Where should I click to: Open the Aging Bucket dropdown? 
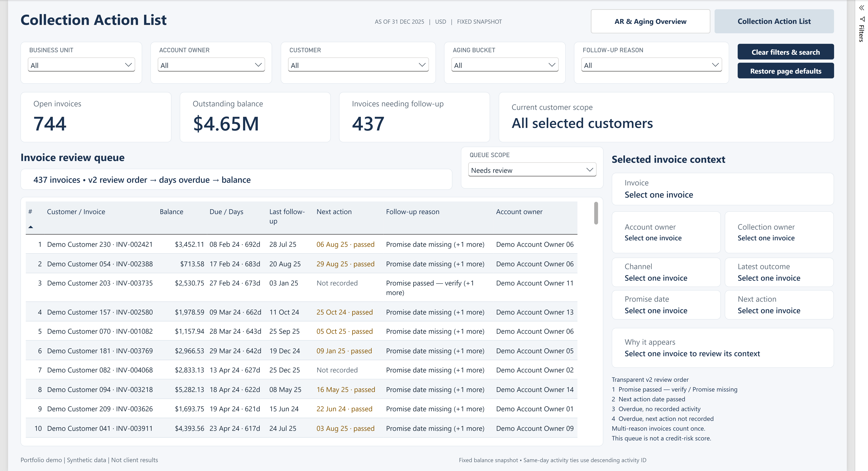(x=505, y=65)
